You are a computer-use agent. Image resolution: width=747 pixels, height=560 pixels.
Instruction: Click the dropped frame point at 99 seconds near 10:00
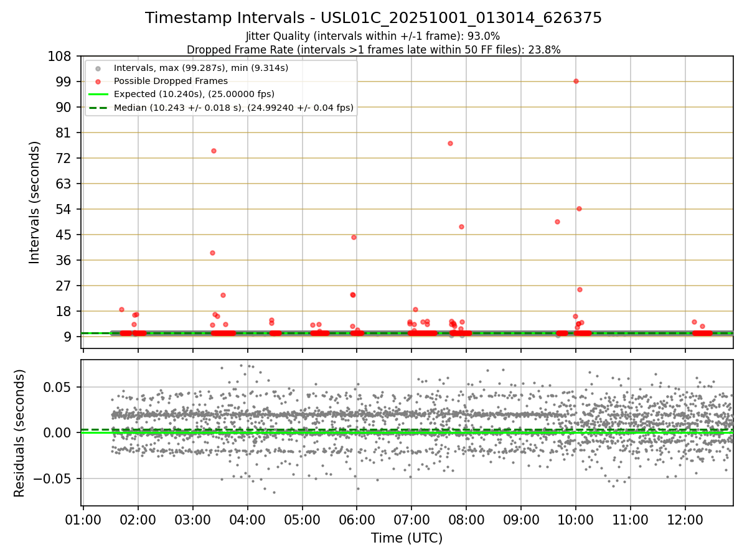[576, 81]
